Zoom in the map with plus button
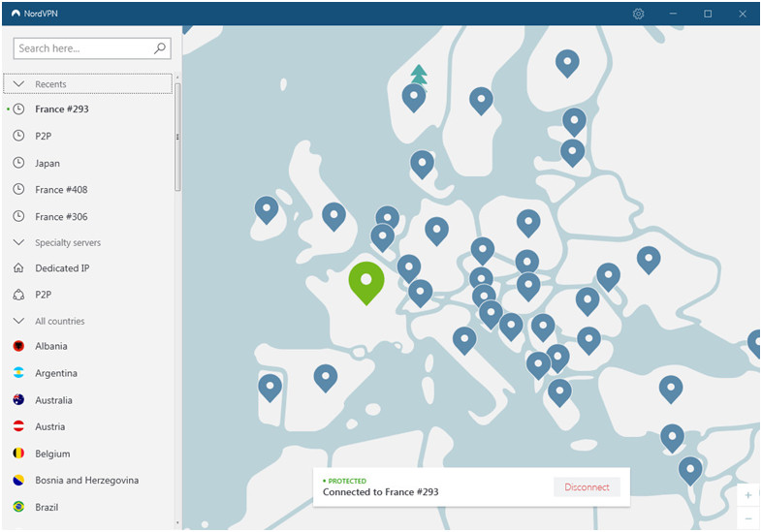Image resolution: width=762 pixels, height=532 pixels. 747,495
